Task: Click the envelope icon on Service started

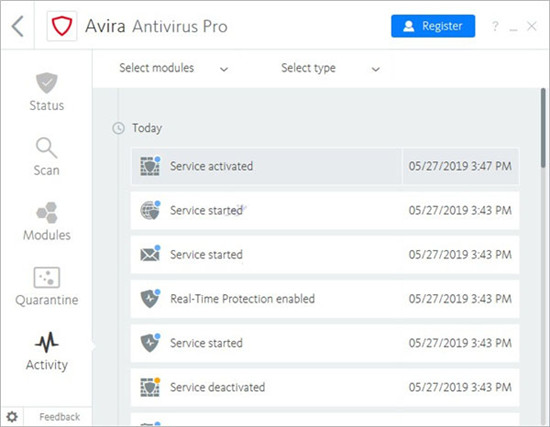Action: (150, 254)
